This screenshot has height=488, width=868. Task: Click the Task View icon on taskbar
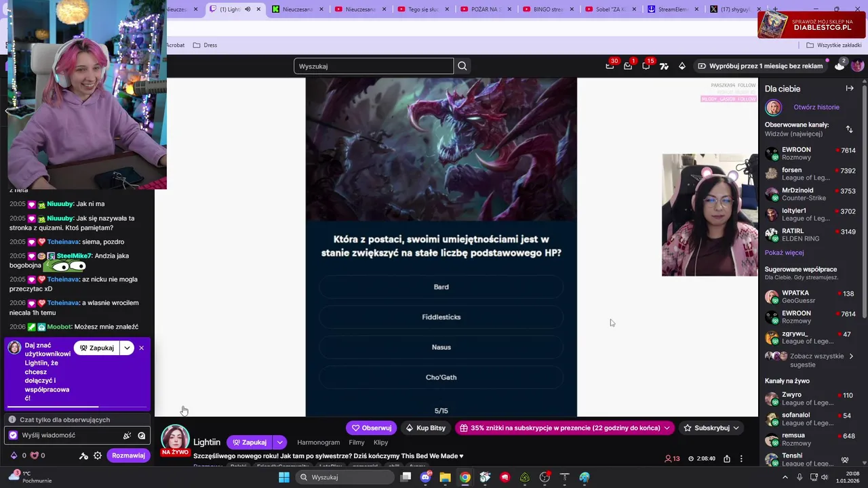406,477
